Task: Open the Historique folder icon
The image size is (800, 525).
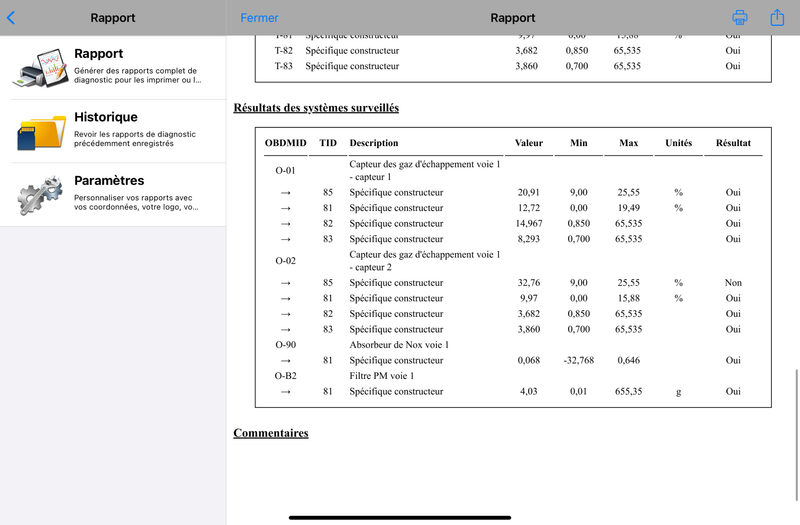Action: coord(41,132)
